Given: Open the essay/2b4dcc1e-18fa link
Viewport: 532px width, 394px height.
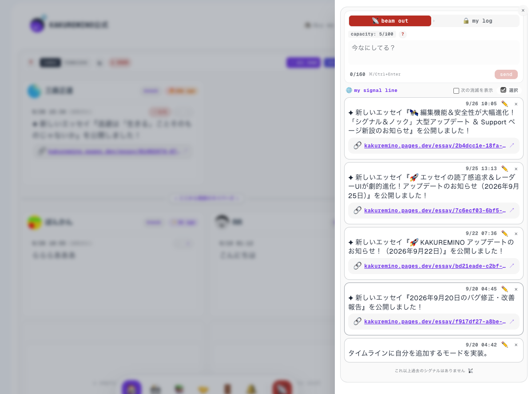Looking at the screenshot, I should click(x=435, y=146).
